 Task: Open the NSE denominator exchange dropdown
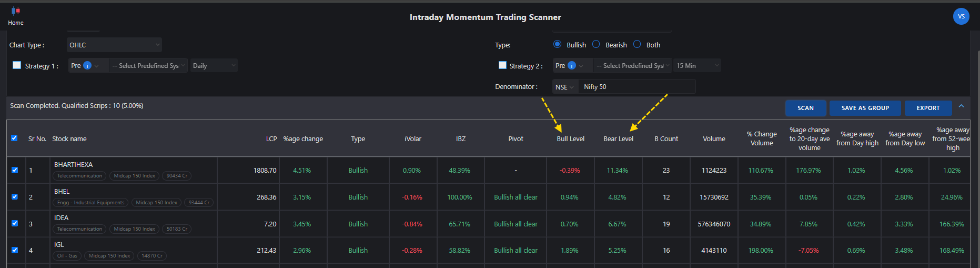tap(565, 87)
